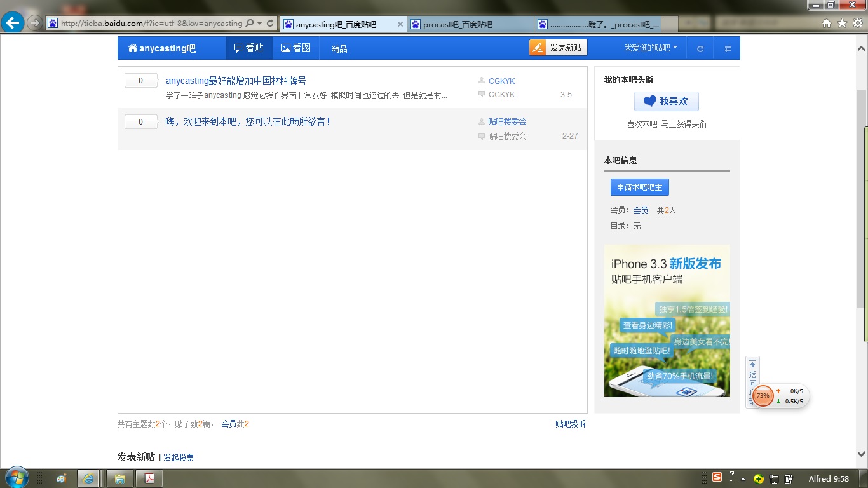Click the 申请本吧吧主 button

click(640, 187)
